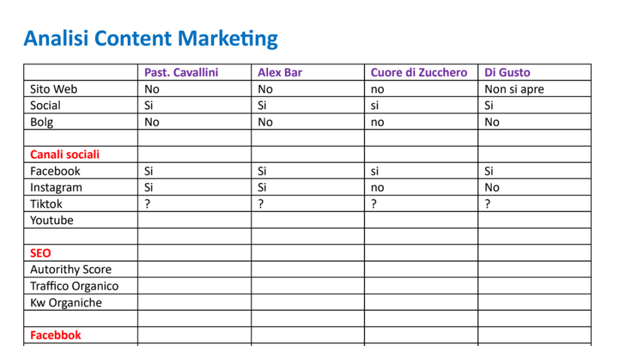Select the Bolg row label
Image resolution: width=644 pixels, height=346 pixels.
click(42, 121)
